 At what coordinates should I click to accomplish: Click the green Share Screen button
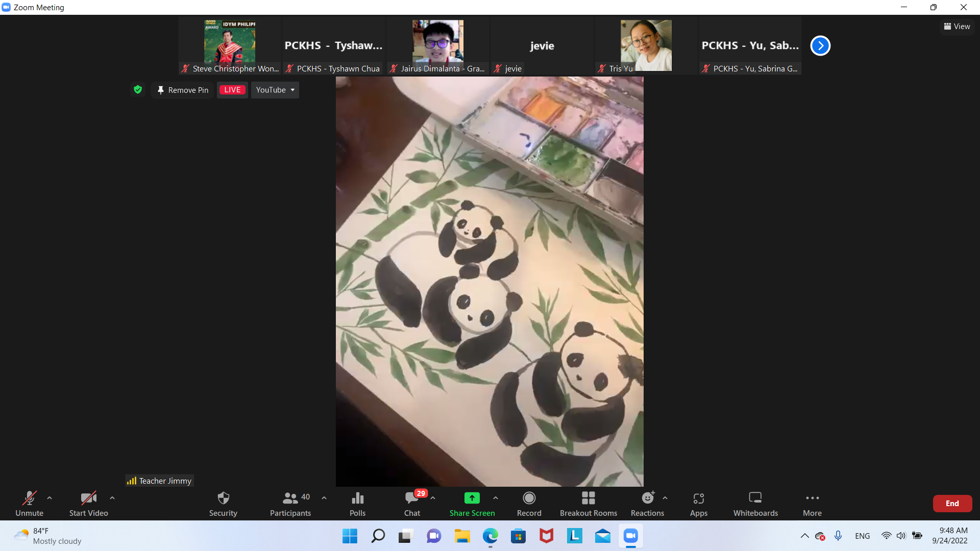coord(472,504)
